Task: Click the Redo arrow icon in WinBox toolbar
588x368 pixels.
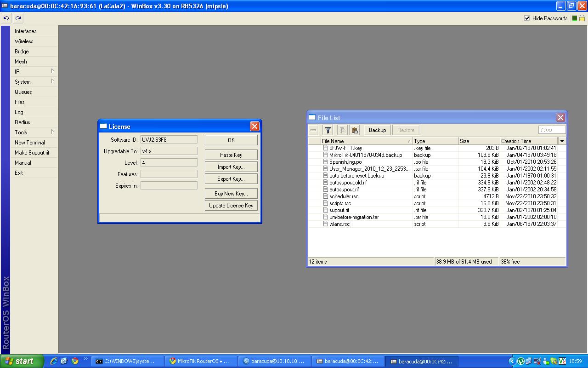Action: pyautogui.click(x=18, y=18)
